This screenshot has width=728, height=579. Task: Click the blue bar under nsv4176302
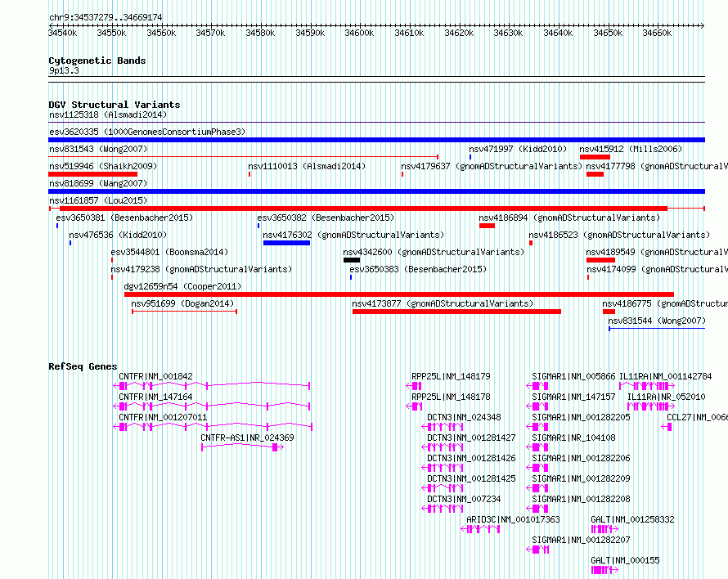[286, 243]
